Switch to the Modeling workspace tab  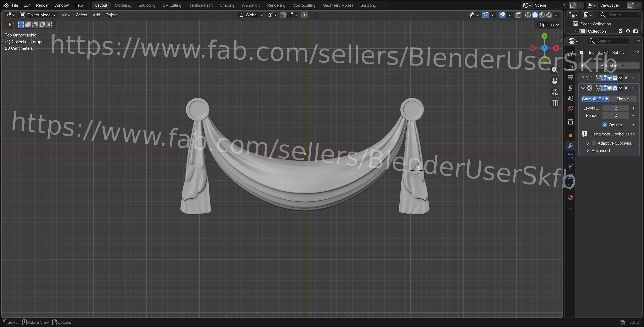(x=123, y=5)
